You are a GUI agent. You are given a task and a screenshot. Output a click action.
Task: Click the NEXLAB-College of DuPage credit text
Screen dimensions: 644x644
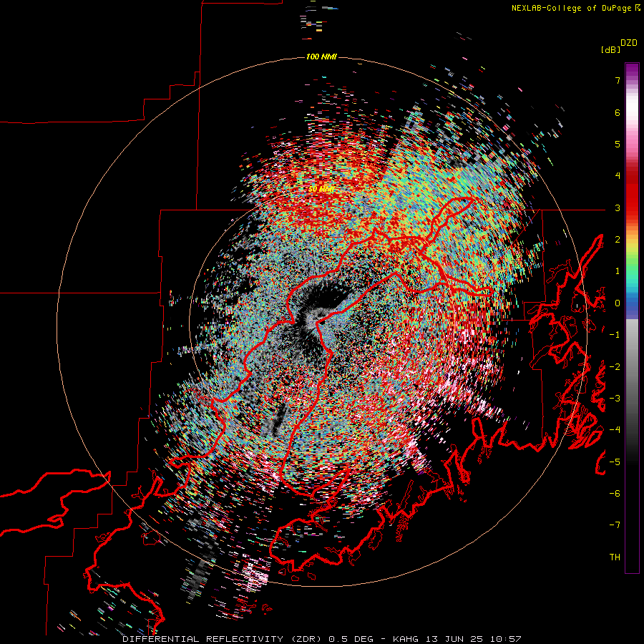coord(575,8)
